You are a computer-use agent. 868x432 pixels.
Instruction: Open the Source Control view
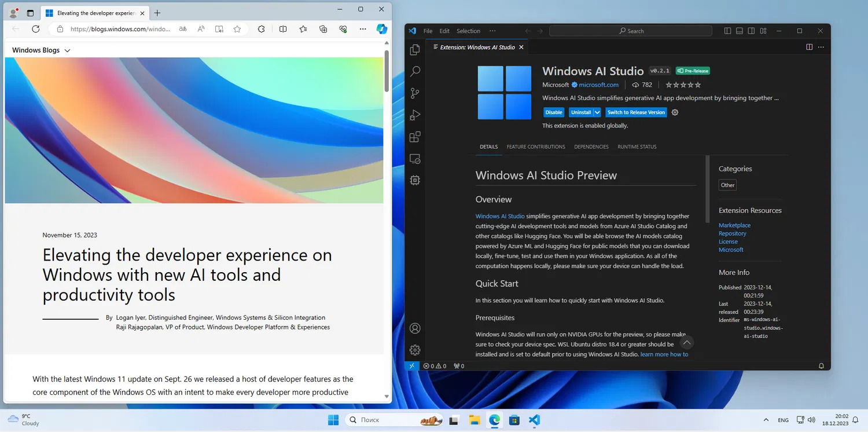pyautogui.click(x=414, y=93)
